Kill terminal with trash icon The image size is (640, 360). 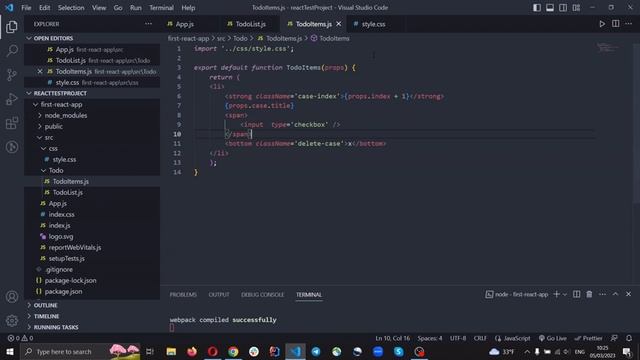(589, 294)
